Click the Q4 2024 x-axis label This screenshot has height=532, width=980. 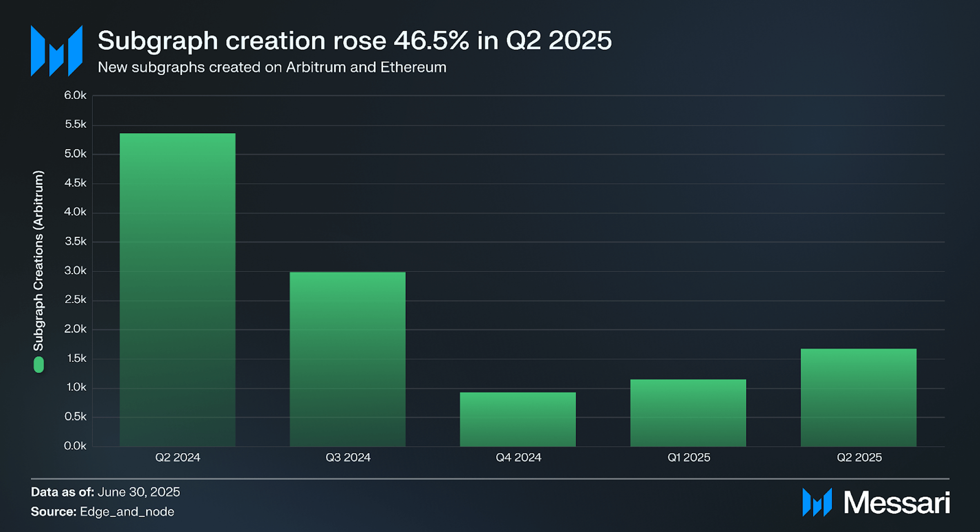518,457
